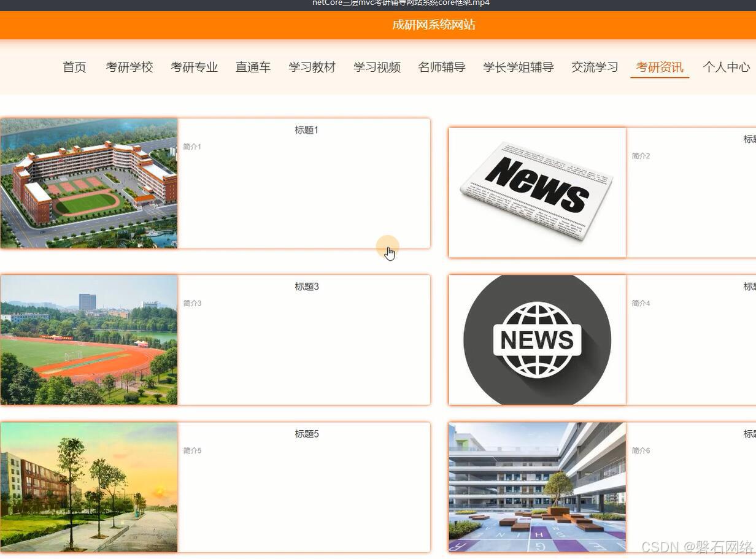Select 直通车 in the navigation bar
Viewport: 756px width, 559px height.
coord(253,67)
